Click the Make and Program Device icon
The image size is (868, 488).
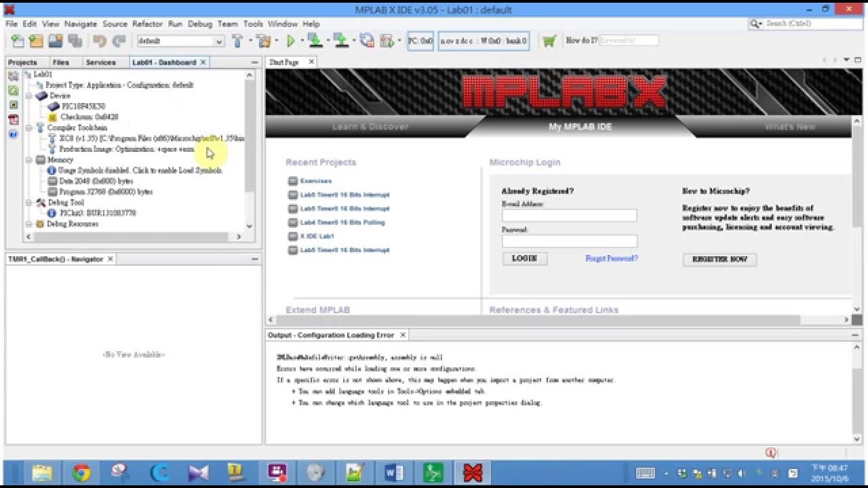coord(315,41)
